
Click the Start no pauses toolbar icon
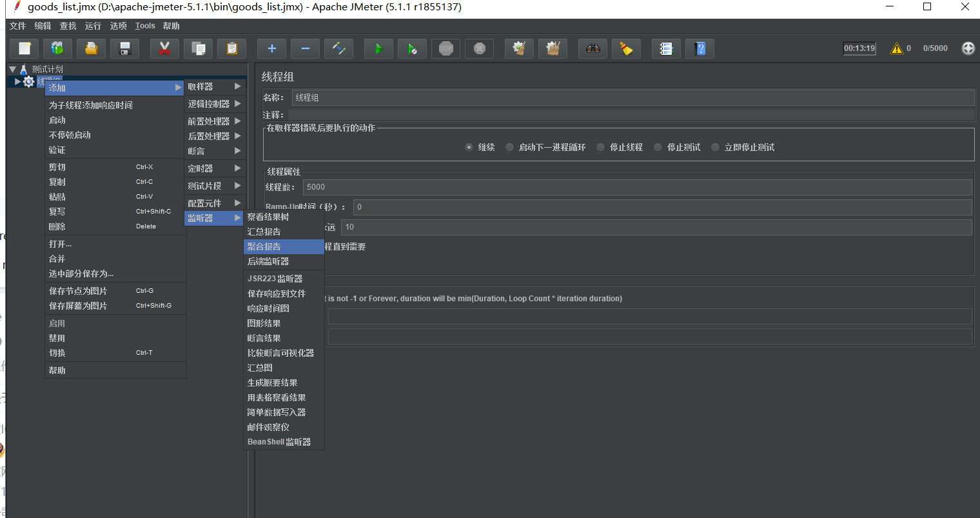[x=413, y=48]
